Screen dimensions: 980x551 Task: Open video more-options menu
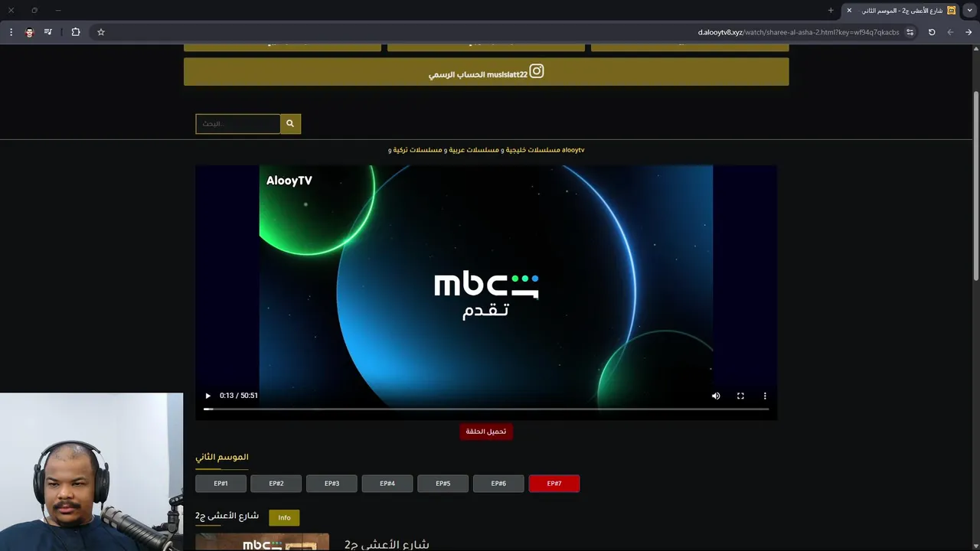tap(765, 396)
